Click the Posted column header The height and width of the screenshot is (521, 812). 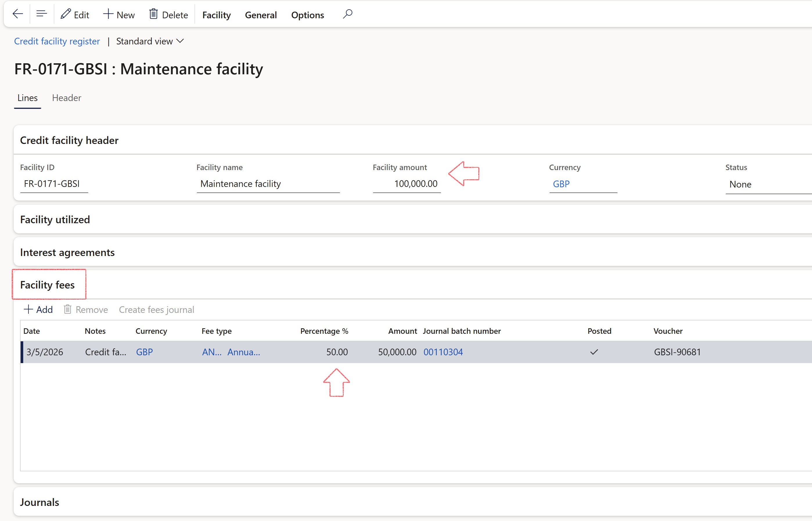click(x=599, y=331)
